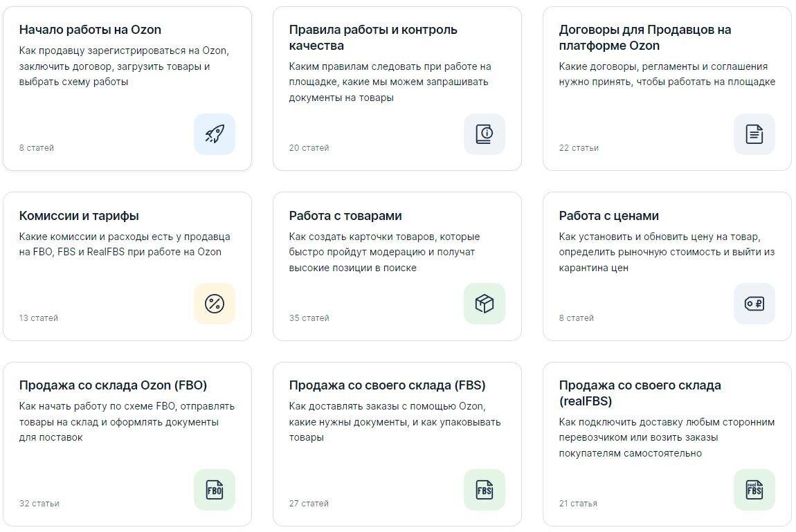Click the ruble price tag icon
Viewport: 796px width, 532px height.
coord(754,304)
